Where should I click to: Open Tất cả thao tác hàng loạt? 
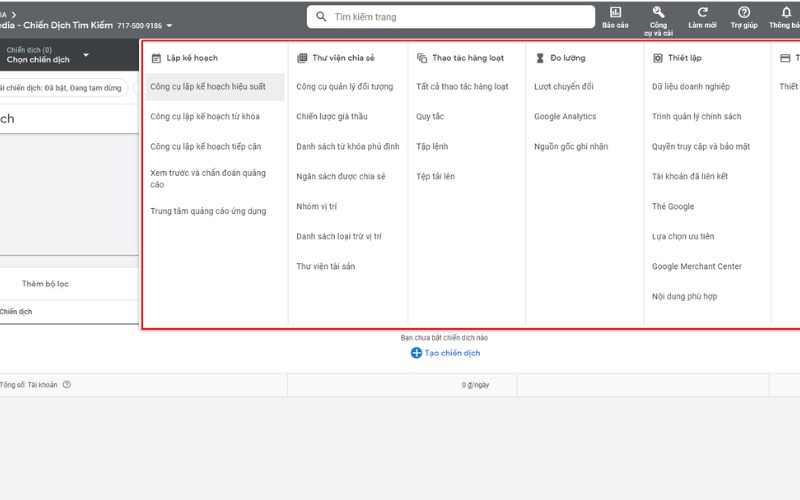click(462, 87)
